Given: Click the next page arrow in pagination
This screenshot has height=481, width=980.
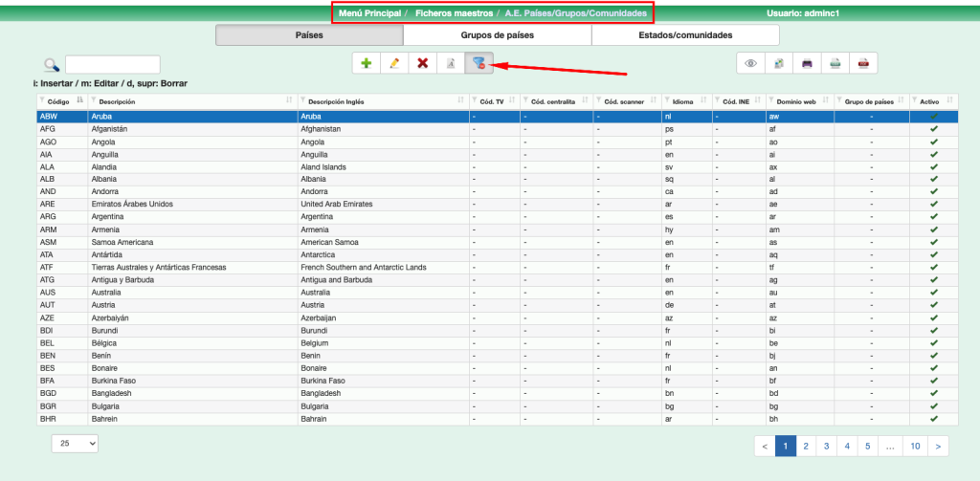Looking at the screenshot, I should pyautogui.click(x=939, y=446).
